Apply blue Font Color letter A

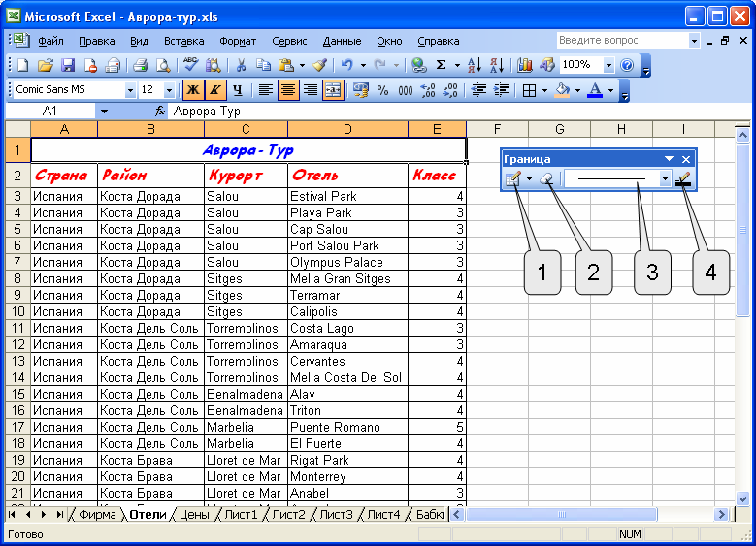pos(596,90)
